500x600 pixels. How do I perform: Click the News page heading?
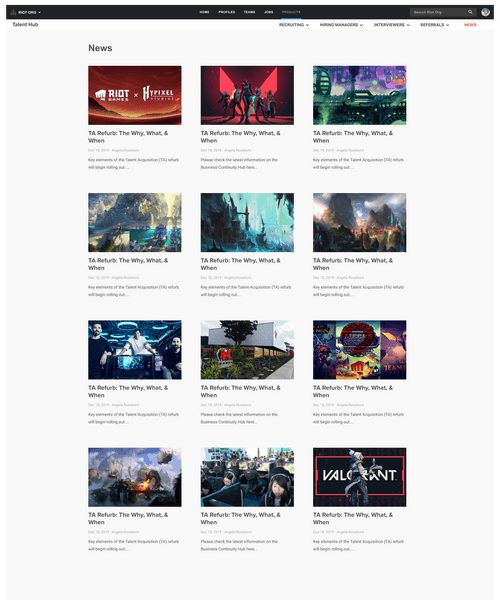[x=100, y=48]
